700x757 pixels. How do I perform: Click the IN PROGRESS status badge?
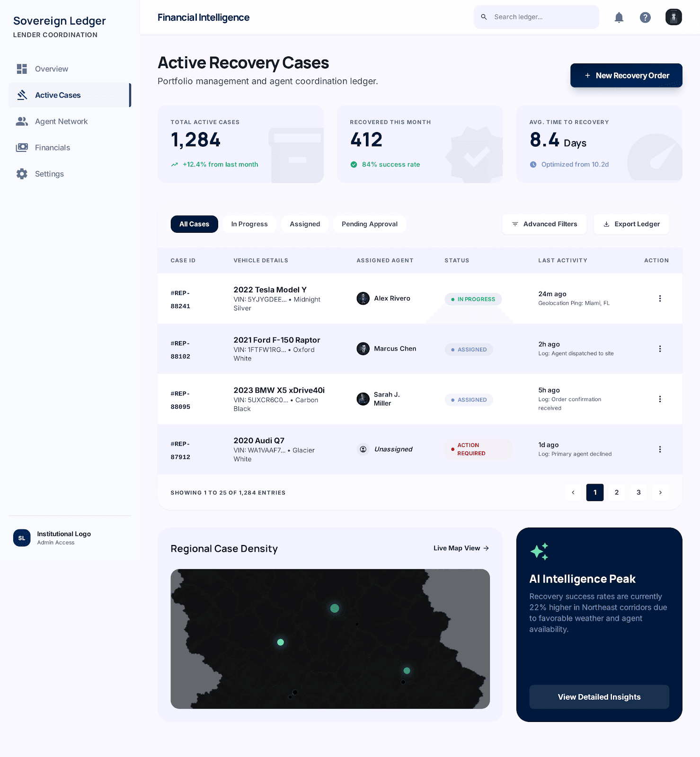(473, 299)
